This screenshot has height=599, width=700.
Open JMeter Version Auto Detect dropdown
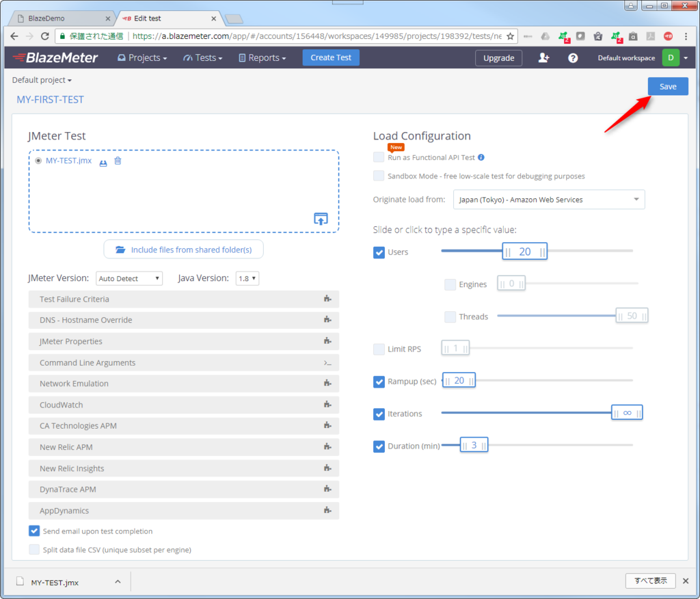pos(129,278)
